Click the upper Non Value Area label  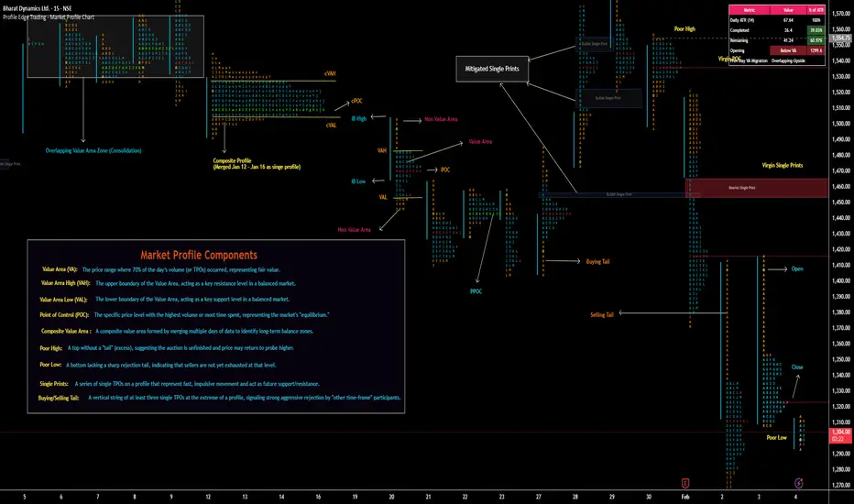[441, 119]
